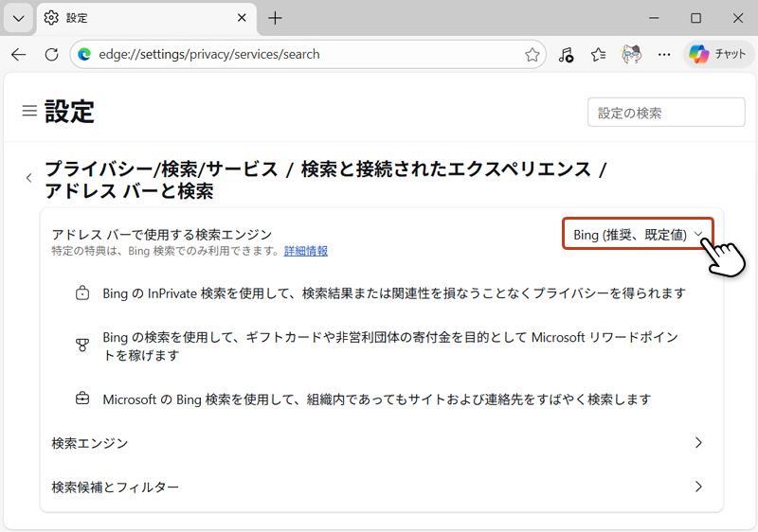Click the アドレス バーで使用する検索エンジン label

pos(162,235)
